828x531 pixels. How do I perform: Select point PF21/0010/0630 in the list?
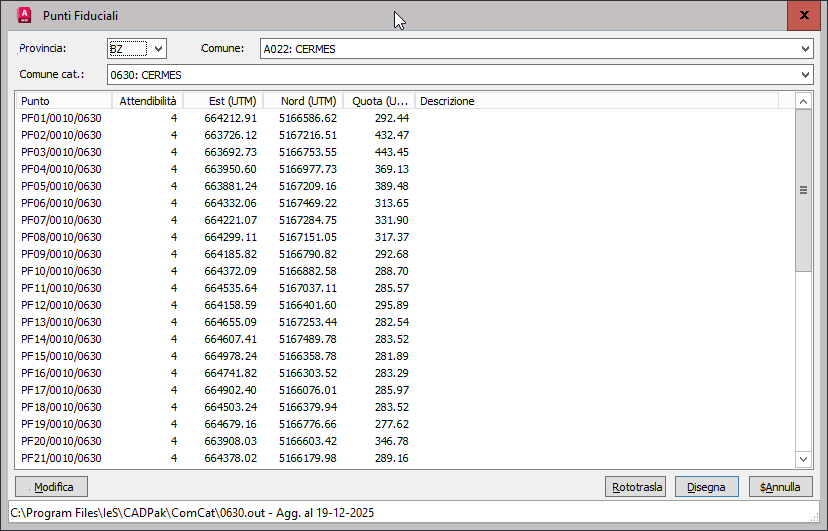pos(404,458)
